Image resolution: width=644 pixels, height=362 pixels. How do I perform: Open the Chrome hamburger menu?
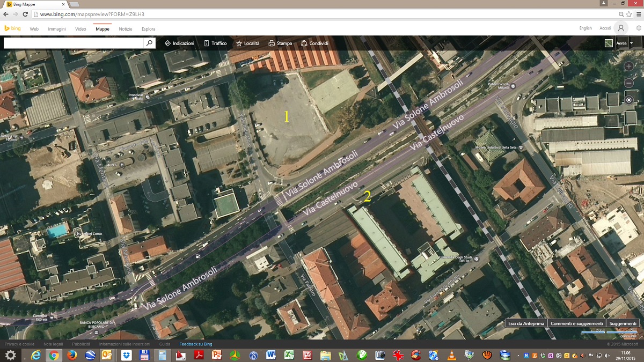coord(638,14)
